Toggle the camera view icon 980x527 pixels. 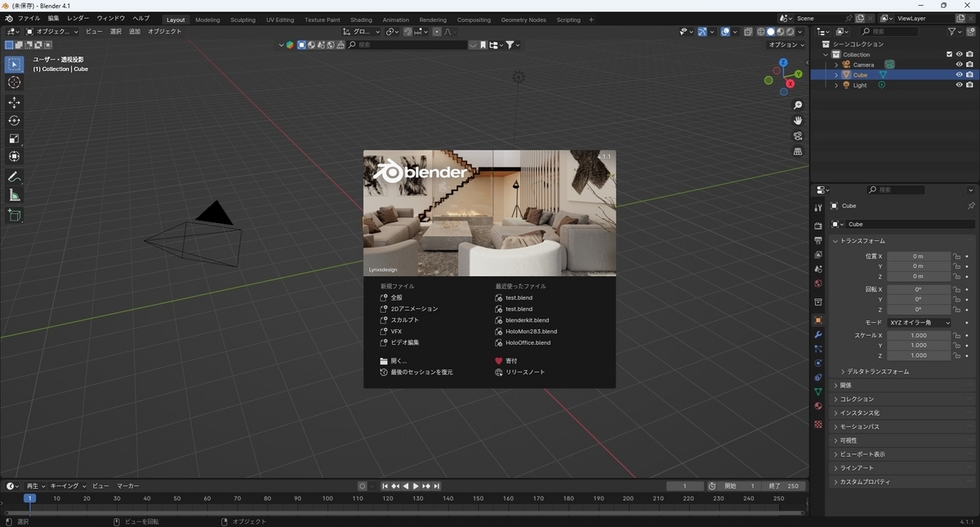798,136
